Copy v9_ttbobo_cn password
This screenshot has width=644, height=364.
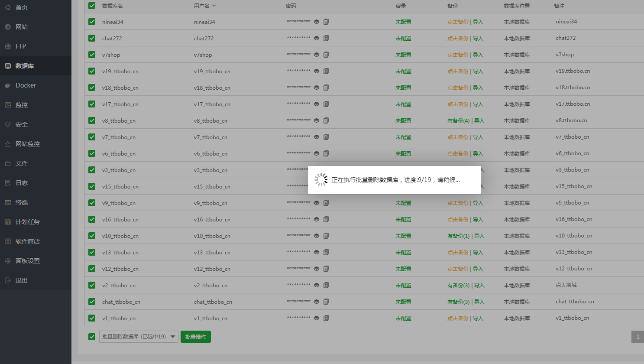point(326,203)
